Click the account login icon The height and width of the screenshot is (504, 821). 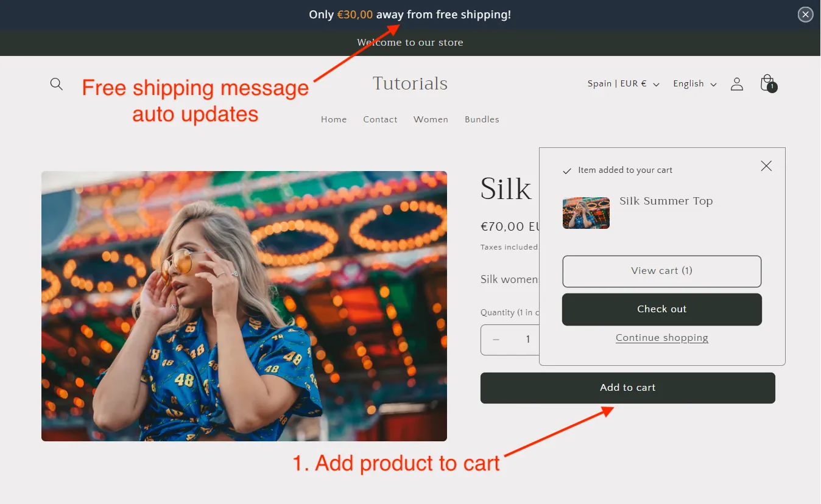[736, 83]
